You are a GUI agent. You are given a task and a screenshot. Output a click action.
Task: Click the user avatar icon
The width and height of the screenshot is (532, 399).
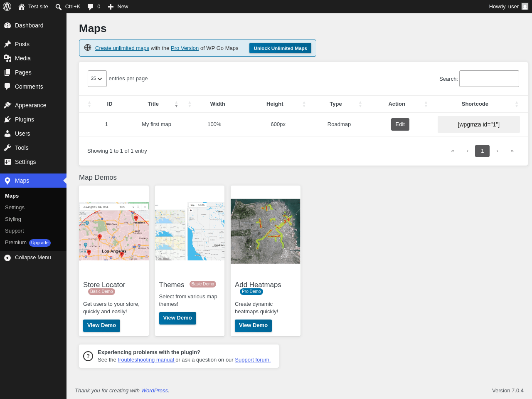[525, 6]
